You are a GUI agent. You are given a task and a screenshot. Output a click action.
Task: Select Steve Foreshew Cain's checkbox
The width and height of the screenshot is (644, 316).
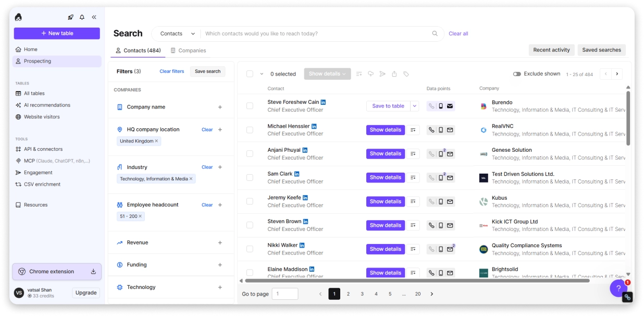(x=250, y=106)
